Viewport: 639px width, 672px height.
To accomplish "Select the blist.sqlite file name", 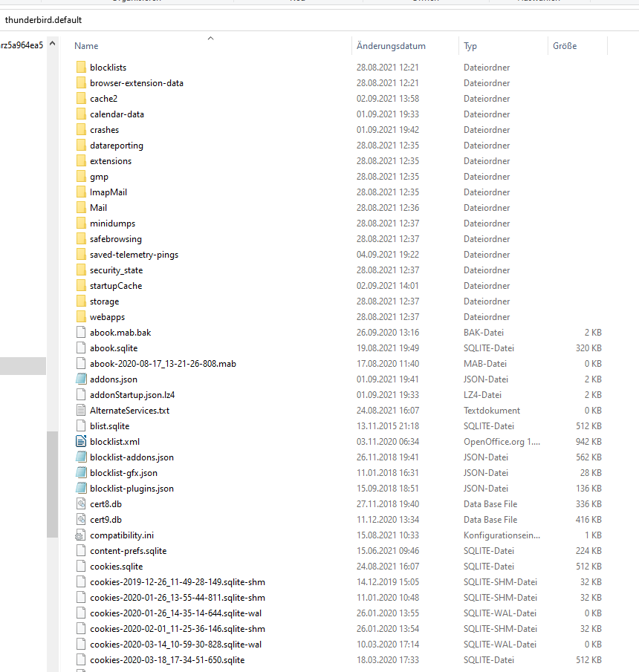I will pyautogui.click(x=110, y=426).
